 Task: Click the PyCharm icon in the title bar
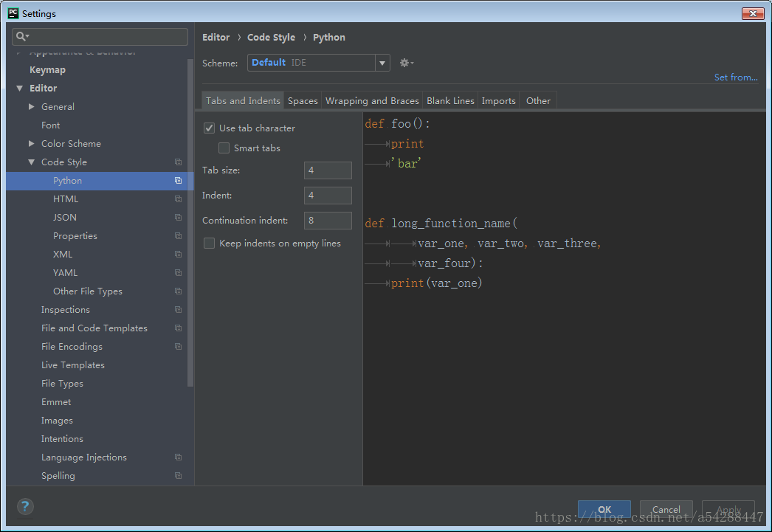[x=13, y=13]
